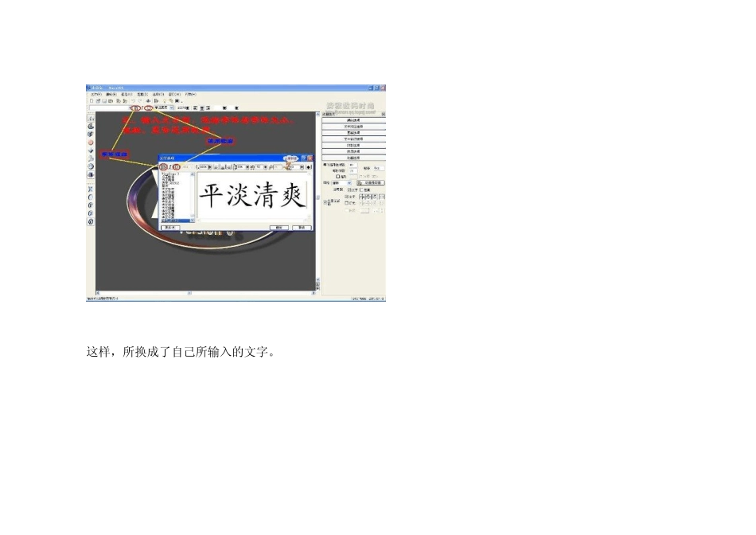Expand the seventh collapsed options bar in right panel

[354, 158]
